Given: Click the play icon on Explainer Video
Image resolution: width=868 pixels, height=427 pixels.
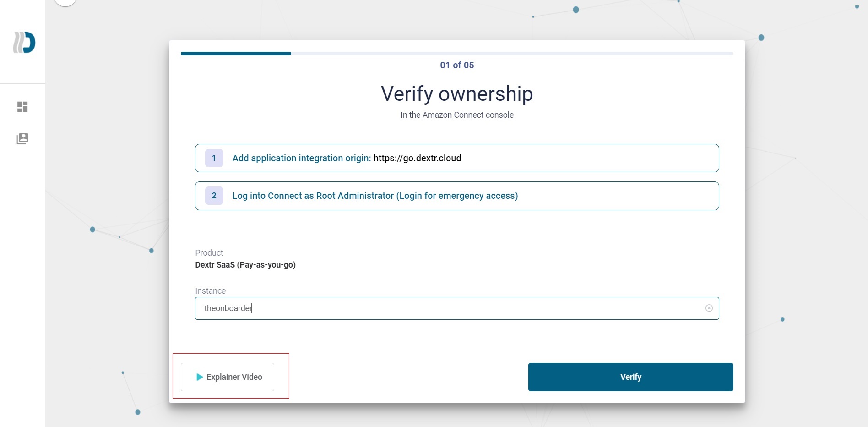Looking at the screenshot, I should tap(200, 377).
